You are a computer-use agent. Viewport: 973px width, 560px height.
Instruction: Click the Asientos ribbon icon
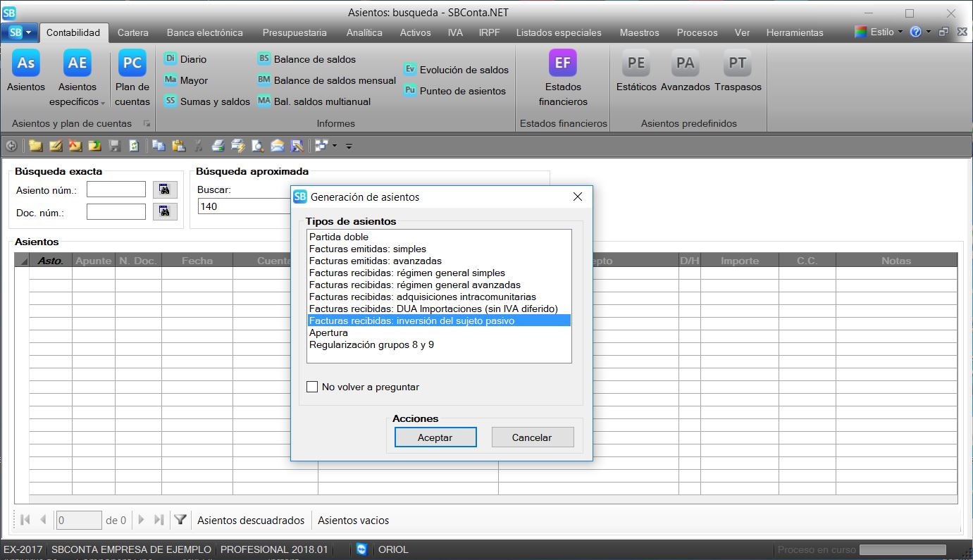coord(26,64)
